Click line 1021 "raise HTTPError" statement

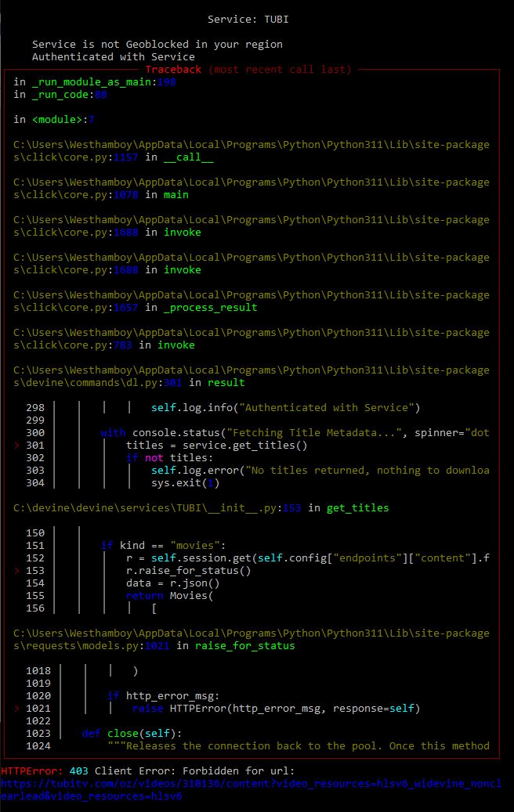click(276, 709)
